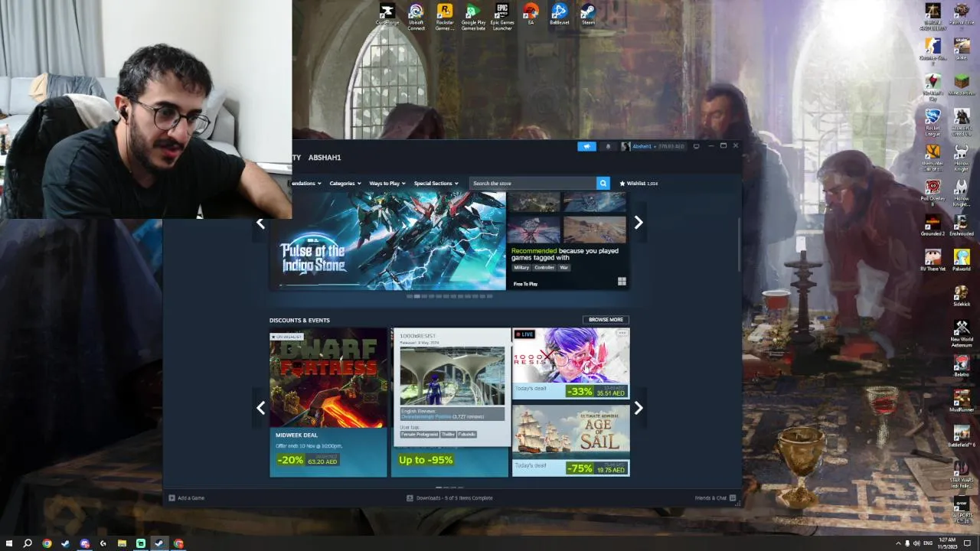Open the Windows notification center icon

click(968, 543)
